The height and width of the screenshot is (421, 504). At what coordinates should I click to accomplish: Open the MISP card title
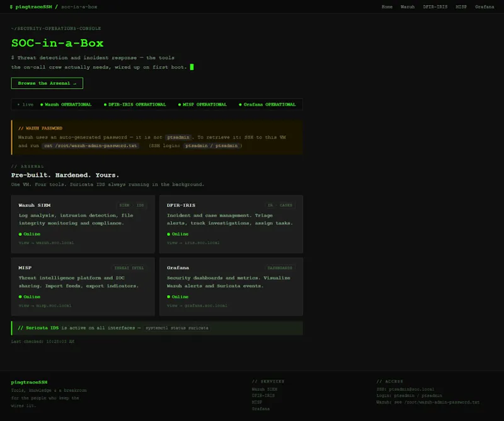click(25, 267)
